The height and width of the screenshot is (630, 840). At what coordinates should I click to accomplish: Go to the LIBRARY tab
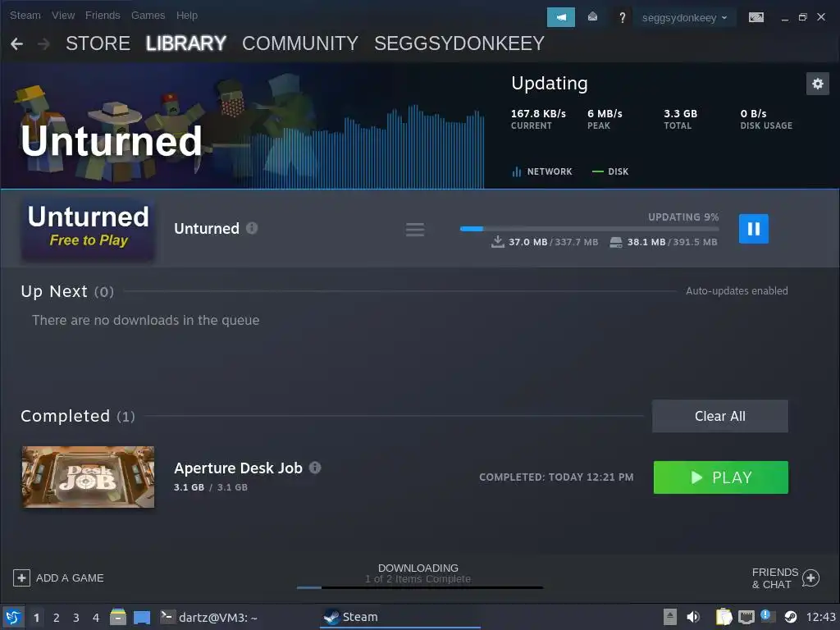click(x=186, y=43)
